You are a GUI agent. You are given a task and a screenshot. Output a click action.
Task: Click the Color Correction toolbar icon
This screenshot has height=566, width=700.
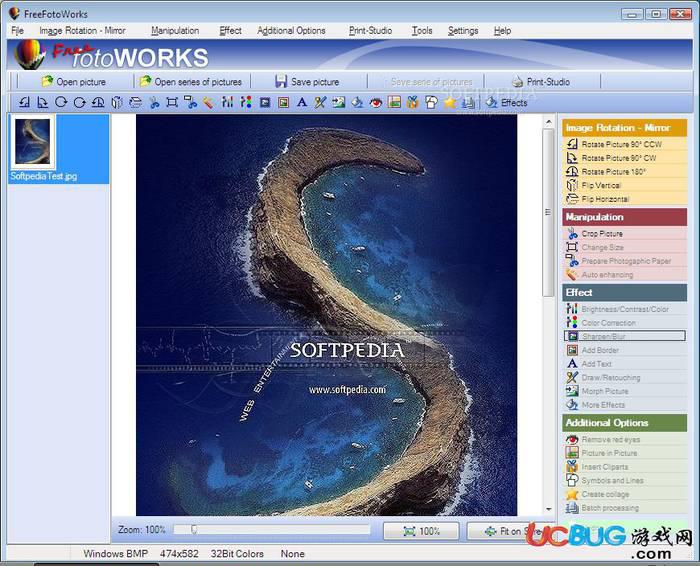[x=246, y=103]
